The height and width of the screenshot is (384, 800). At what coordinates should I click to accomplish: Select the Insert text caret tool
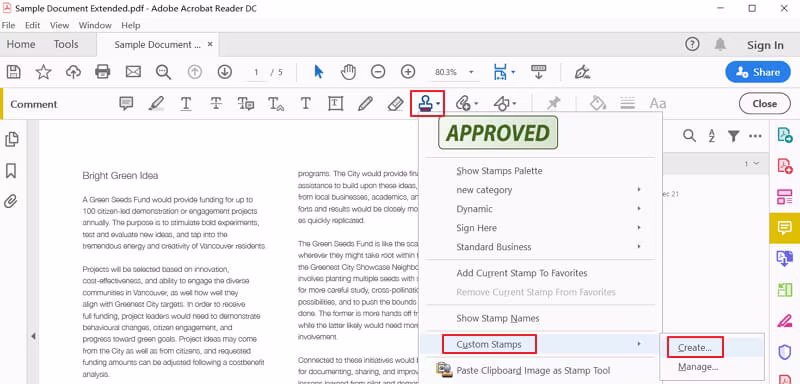(276, 104)
